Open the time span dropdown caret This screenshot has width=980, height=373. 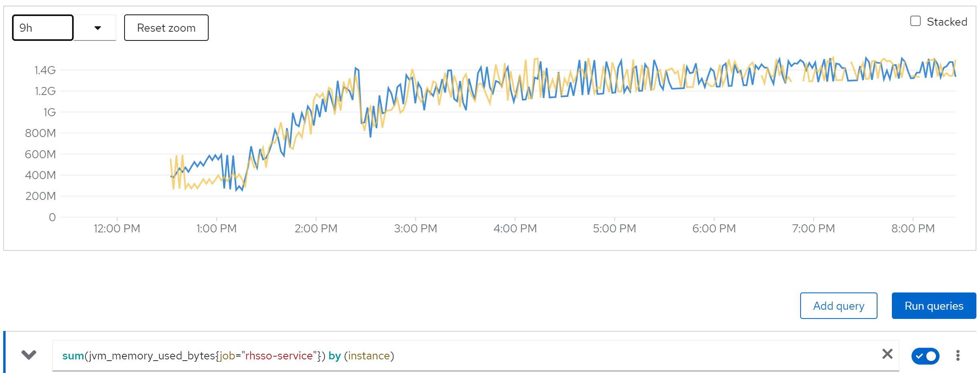[x=97, y=28]
